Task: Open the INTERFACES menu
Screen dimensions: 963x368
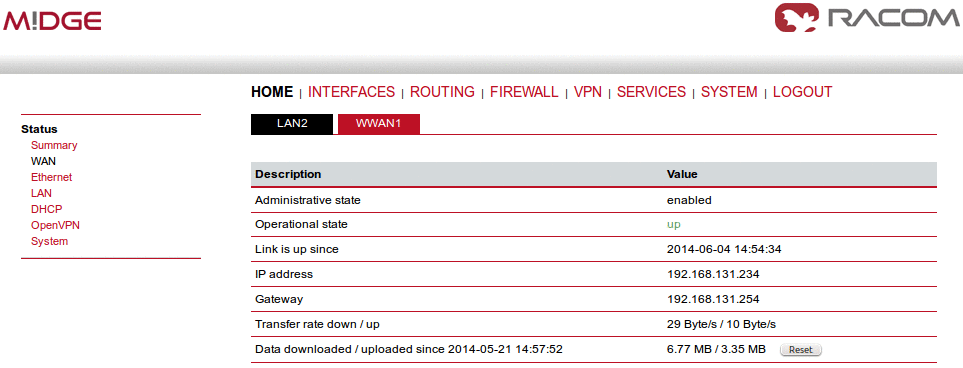Action: (351, 92)
